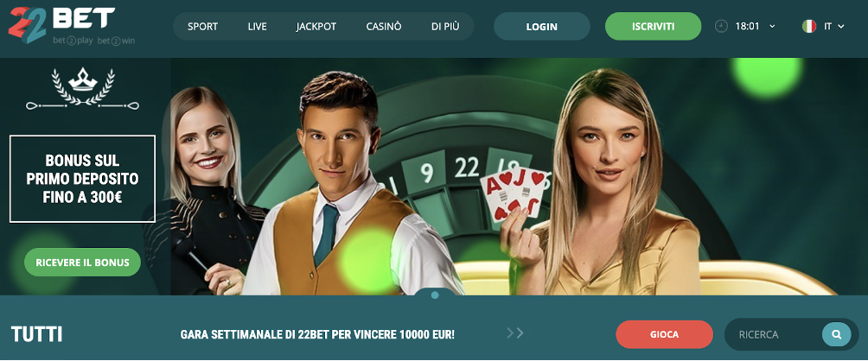
Task: Expand the IT language dropdown arrow
Action: click(841, 27)
